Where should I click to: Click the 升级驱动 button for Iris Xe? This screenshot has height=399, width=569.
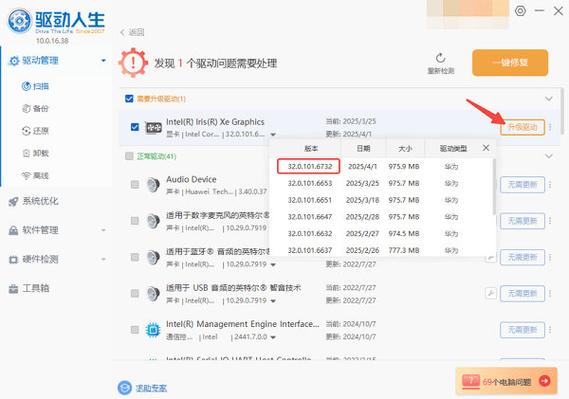(x=522, y=127)
